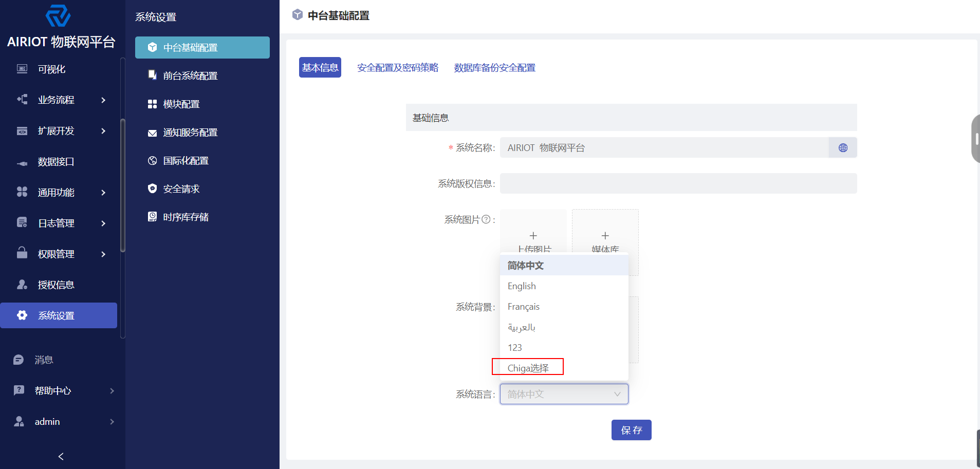Click the 权限管理 lock icon
Screen dimensions: 980x469
[22, 253]
